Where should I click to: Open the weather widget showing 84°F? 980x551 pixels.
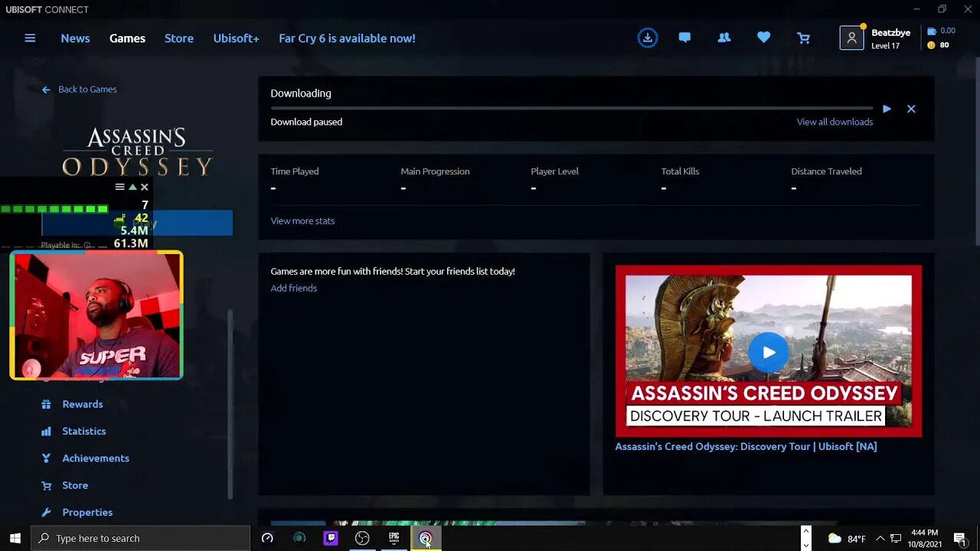[847, 539]
